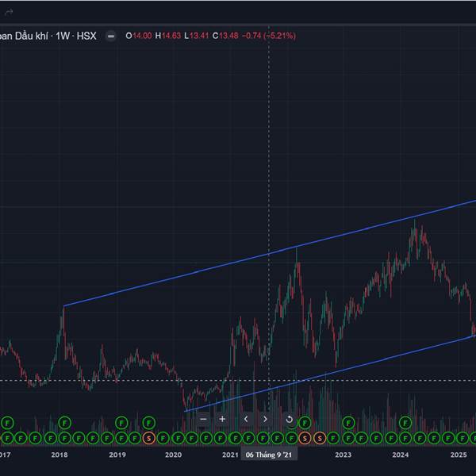476x476 pixels.
Task: Click the upper-row F marker above the 2023 label
Action: click(x=348, y=423)
